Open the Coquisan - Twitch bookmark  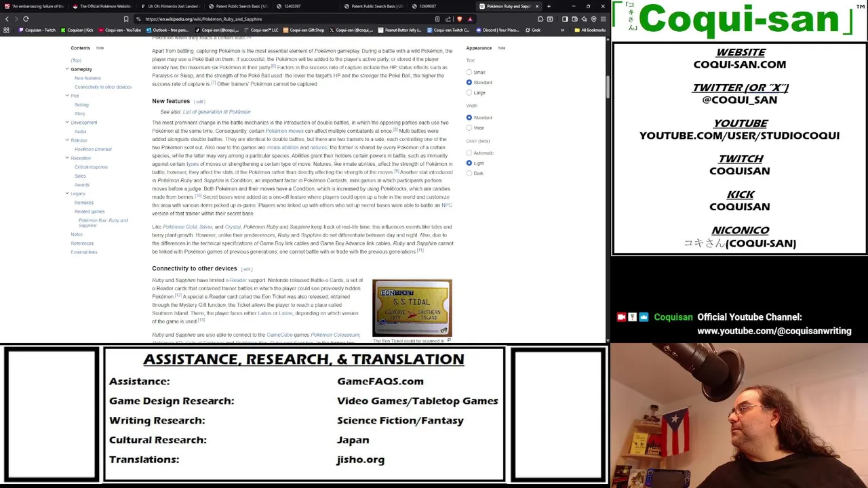[37, 30]
